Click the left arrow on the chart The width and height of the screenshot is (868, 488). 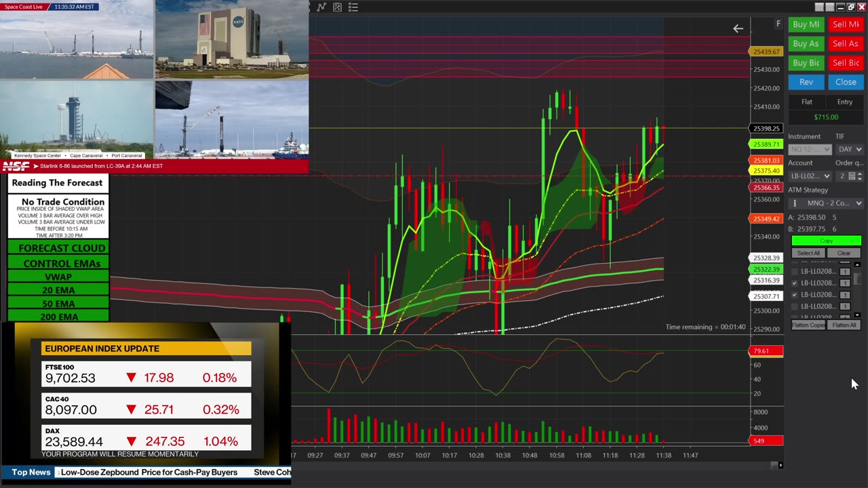tap(738, 28)
